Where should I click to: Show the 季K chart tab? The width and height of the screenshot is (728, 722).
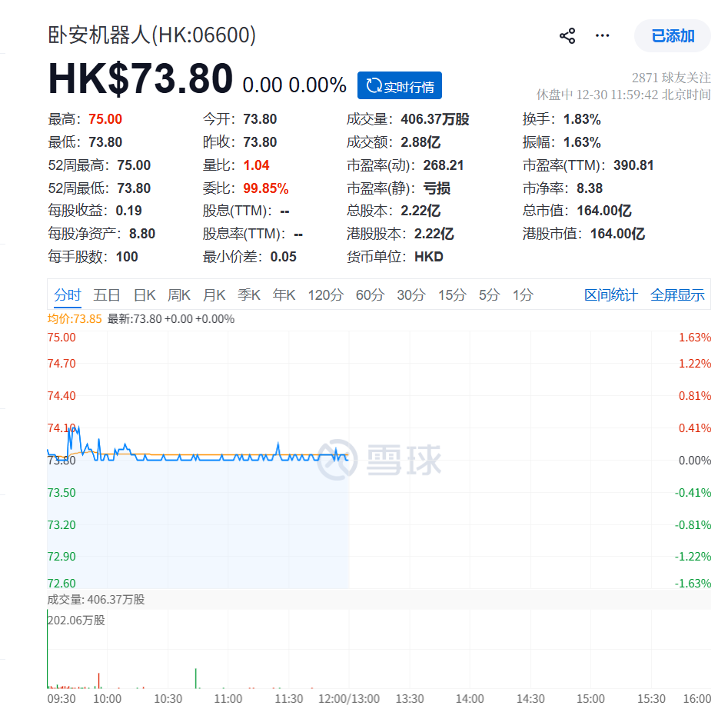coord(249,295)
